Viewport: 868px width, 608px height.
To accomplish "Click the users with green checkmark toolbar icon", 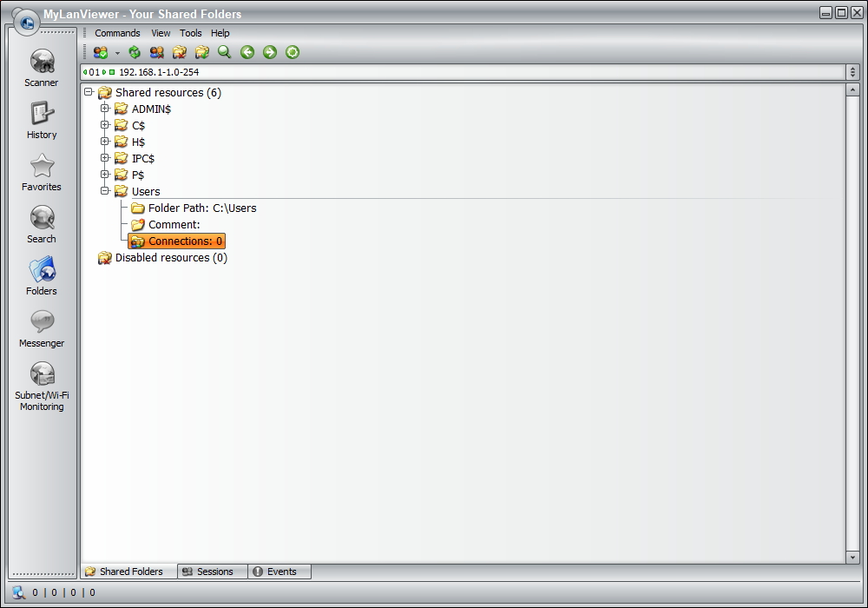I will click(x=100, y=52).
